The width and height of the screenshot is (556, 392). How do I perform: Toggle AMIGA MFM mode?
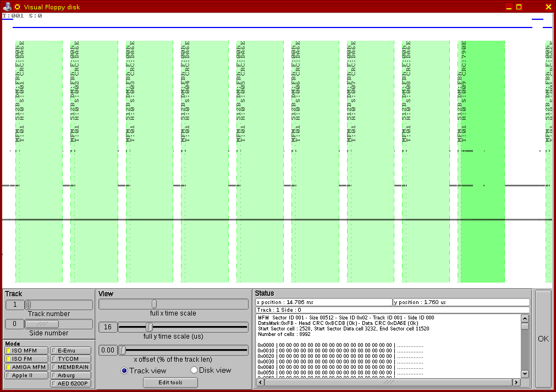tap(26, 367)
